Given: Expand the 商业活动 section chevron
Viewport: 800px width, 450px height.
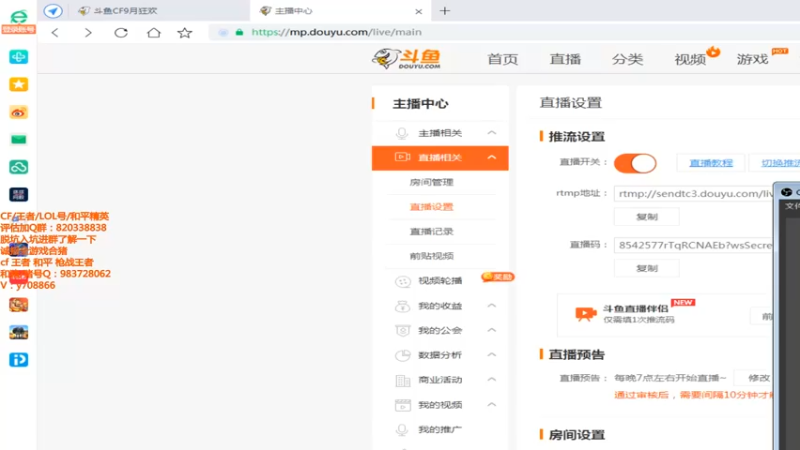Looking at the screenshot, I should click(491, 380).
